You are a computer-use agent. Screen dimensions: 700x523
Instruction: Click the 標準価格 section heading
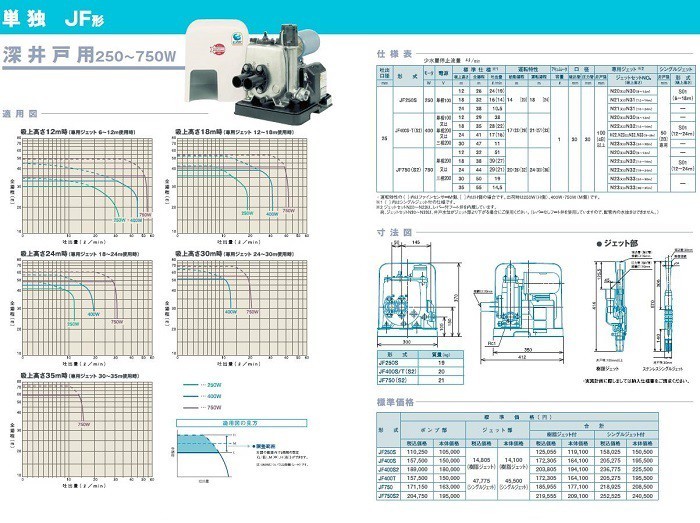pyautogui.click(x=391, y=402)
